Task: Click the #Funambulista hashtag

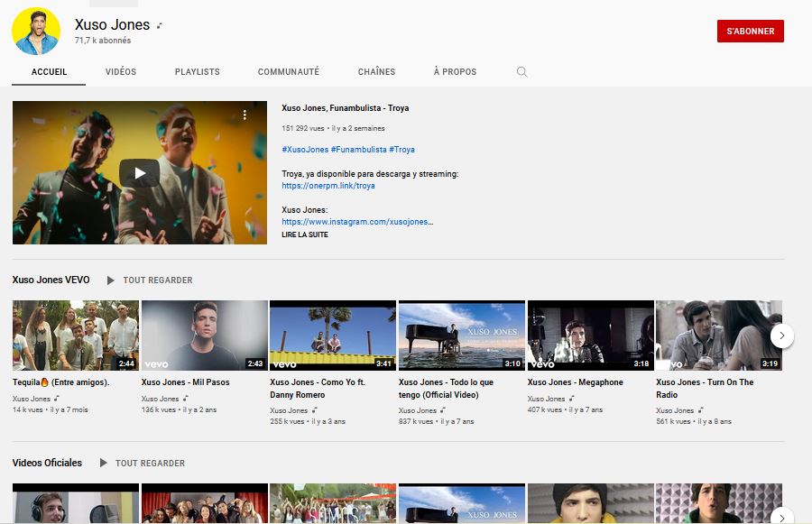Action: [x=359, y=149]
